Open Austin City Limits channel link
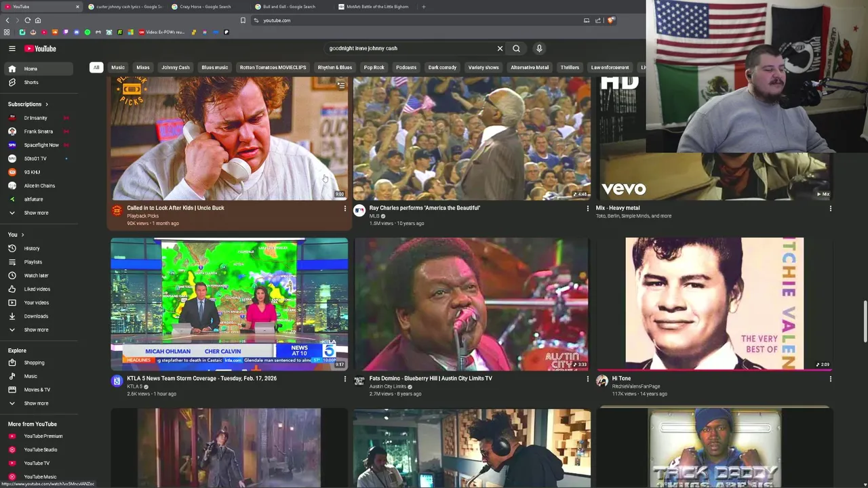 [x=388, y=386]
